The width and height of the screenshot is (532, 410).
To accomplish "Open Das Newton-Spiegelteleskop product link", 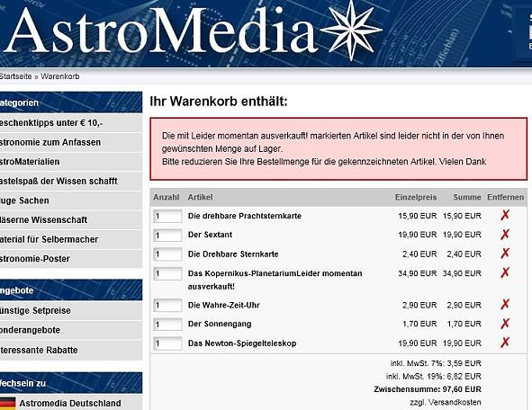I will point(242,343).
